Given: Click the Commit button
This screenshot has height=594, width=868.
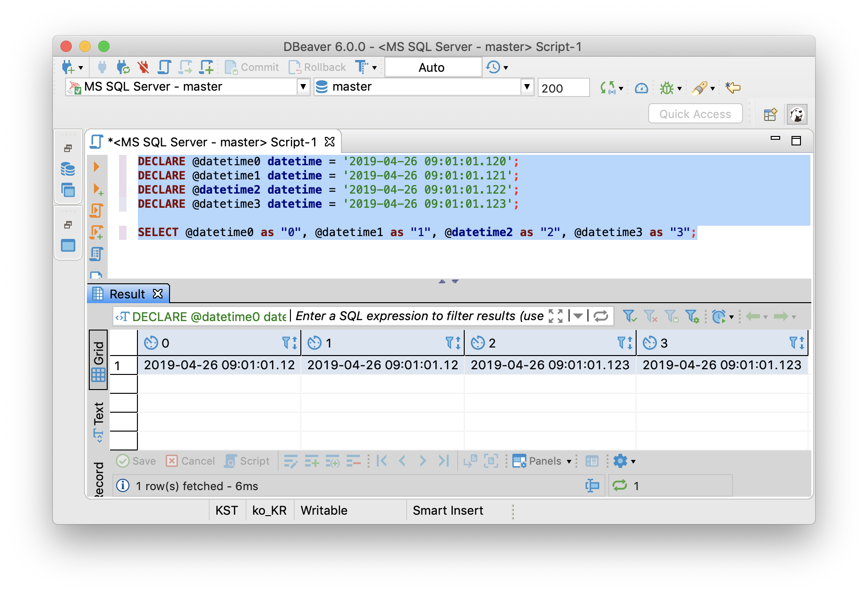Looking at the screenshot, I should [252, 67].
